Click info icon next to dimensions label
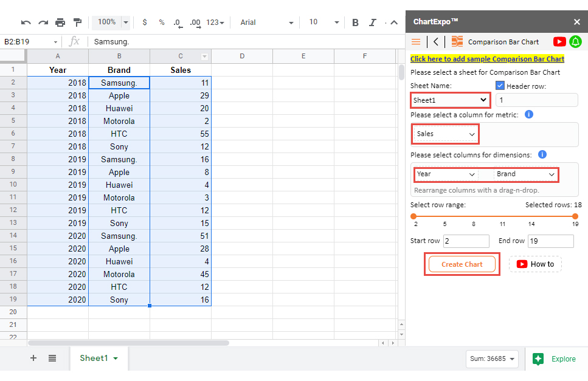The width and height of the screenshot is (588, 381). coord(542,154)
